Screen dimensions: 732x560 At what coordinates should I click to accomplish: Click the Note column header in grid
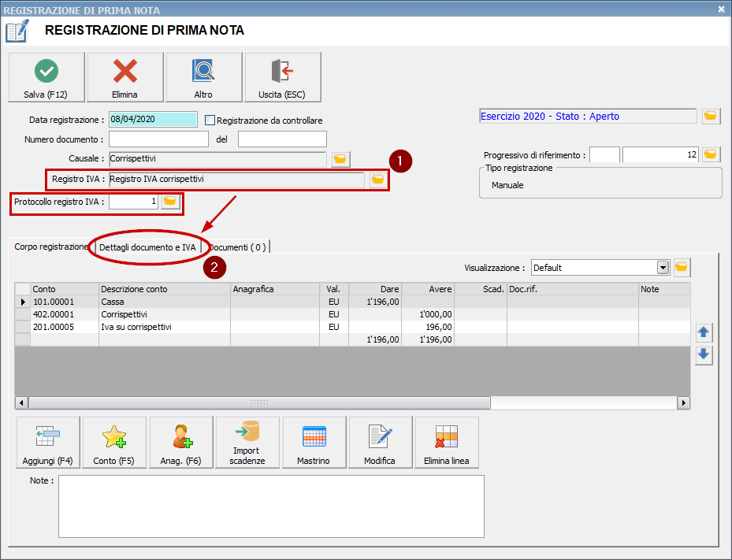pos(664,289)
